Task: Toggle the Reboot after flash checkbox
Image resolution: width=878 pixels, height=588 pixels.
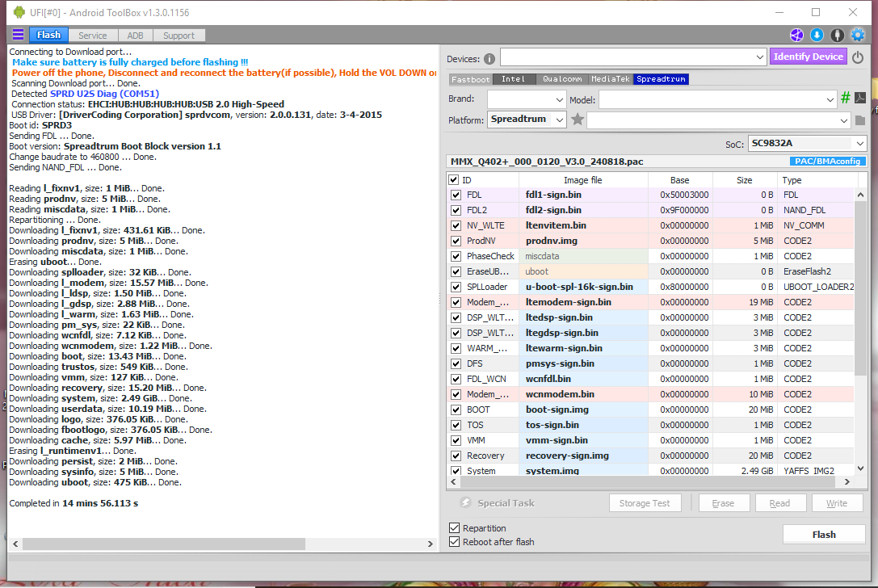Action: (455, 541)
